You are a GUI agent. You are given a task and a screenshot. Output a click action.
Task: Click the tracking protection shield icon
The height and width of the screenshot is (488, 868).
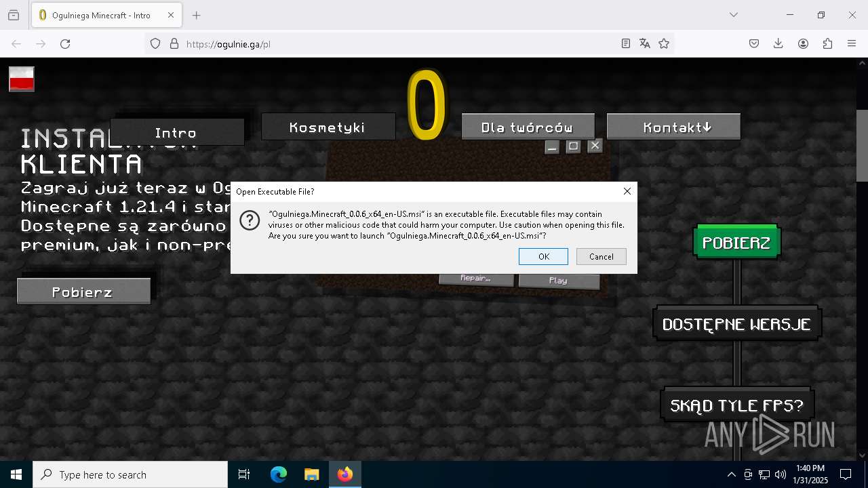155,43
